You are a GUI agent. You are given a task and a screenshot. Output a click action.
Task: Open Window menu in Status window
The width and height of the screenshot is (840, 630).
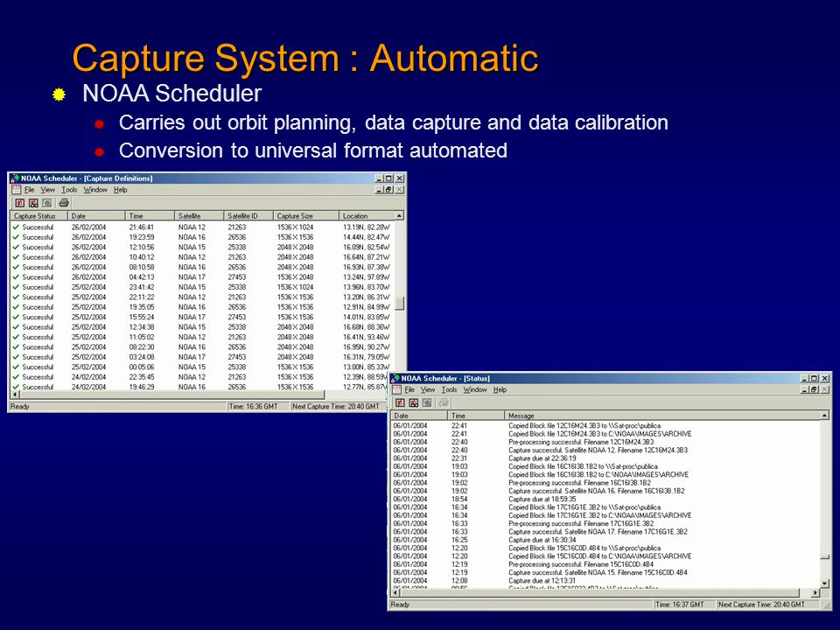click(475, 389)
